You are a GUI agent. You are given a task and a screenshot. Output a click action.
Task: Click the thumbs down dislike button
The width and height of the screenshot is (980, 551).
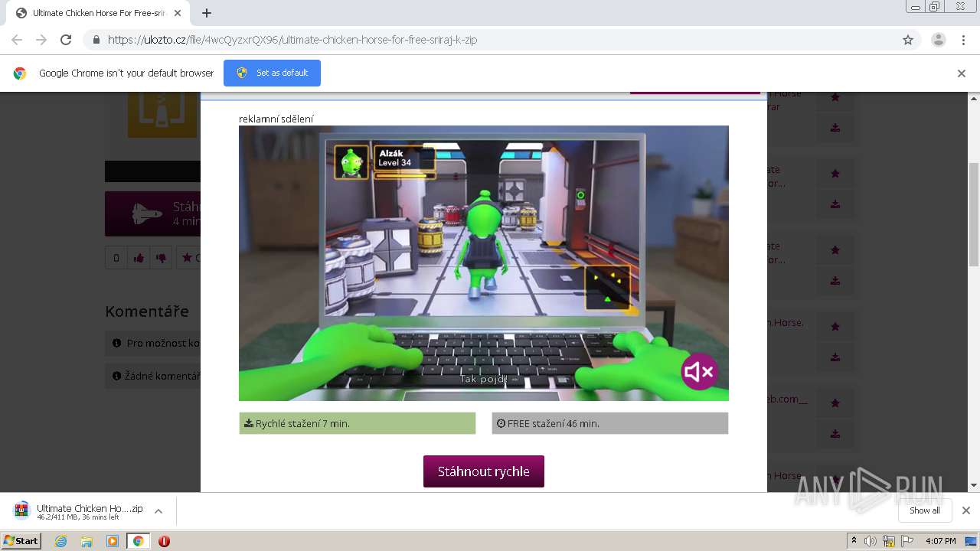pyautogui.click(x=161, y=258)
